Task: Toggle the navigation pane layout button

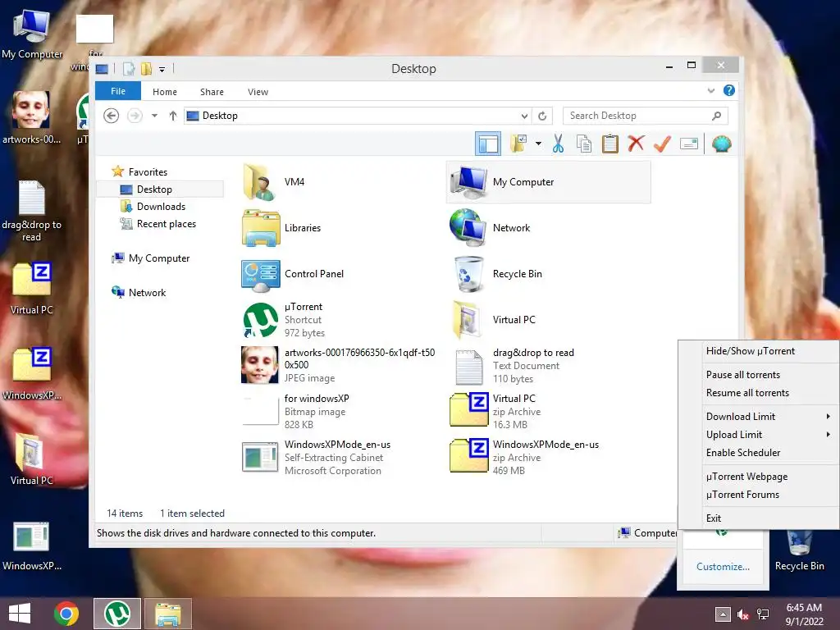Action: pyautogui.click(x=487, y=144)
